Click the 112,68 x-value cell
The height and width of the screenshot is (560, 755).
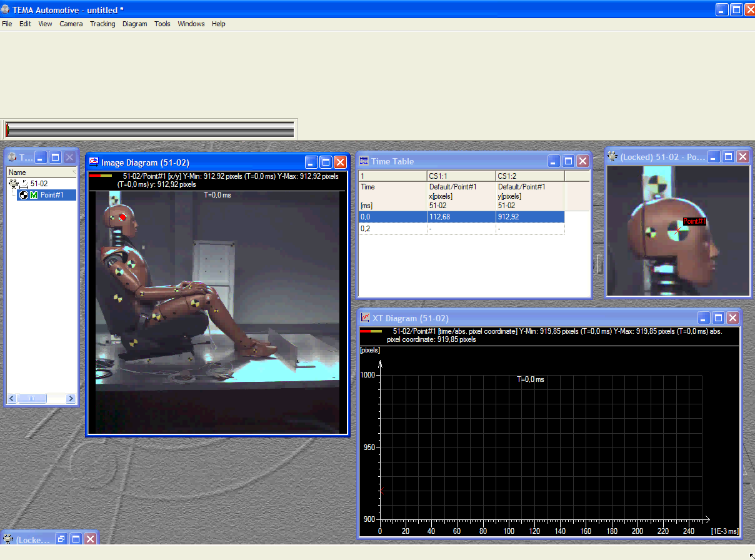(x=461, y=216)
